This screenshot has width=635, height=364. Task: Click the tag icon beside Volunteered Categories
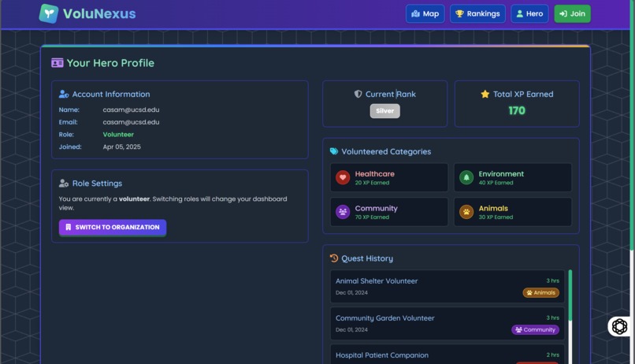pos(334,151)
